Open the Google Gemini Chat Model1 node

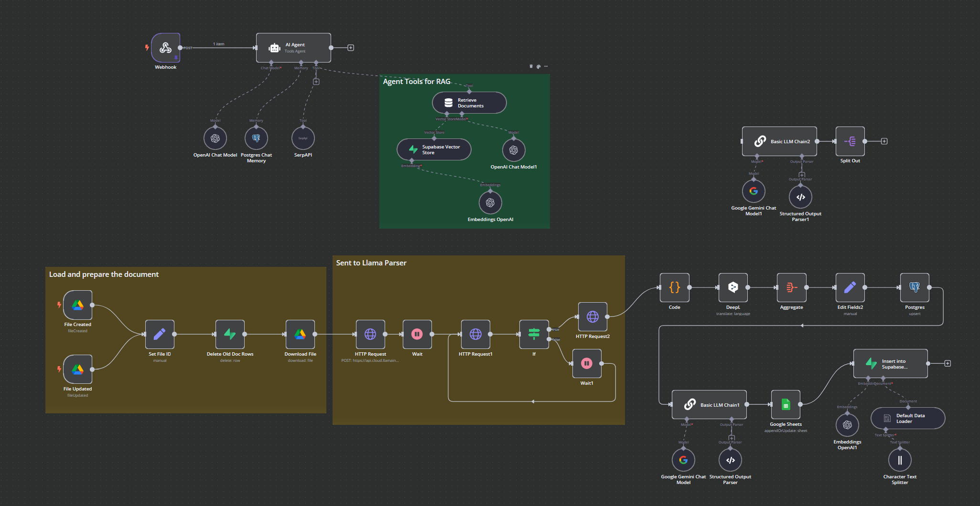[754, 191]
